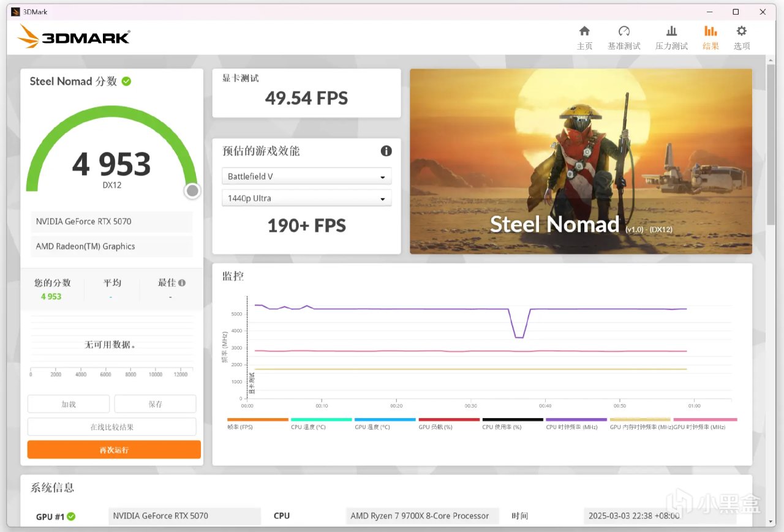
Task: Click the 在线比较结果 button
Action: [112, 427]
